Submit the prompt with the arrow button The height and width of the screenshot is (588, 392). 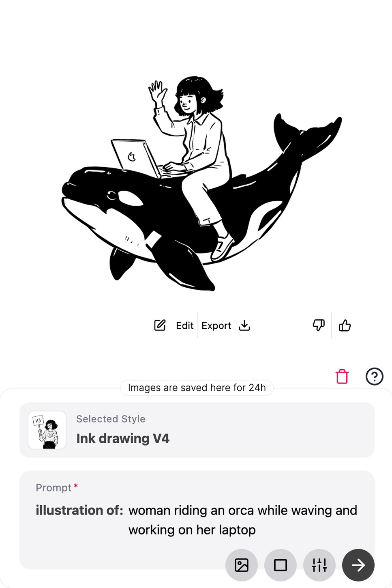(358, 565)
